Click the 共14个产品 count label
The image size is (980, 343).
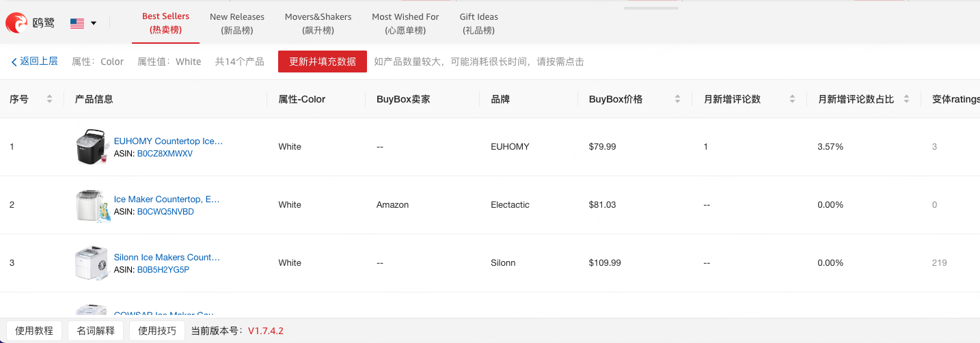click(239, 61)
